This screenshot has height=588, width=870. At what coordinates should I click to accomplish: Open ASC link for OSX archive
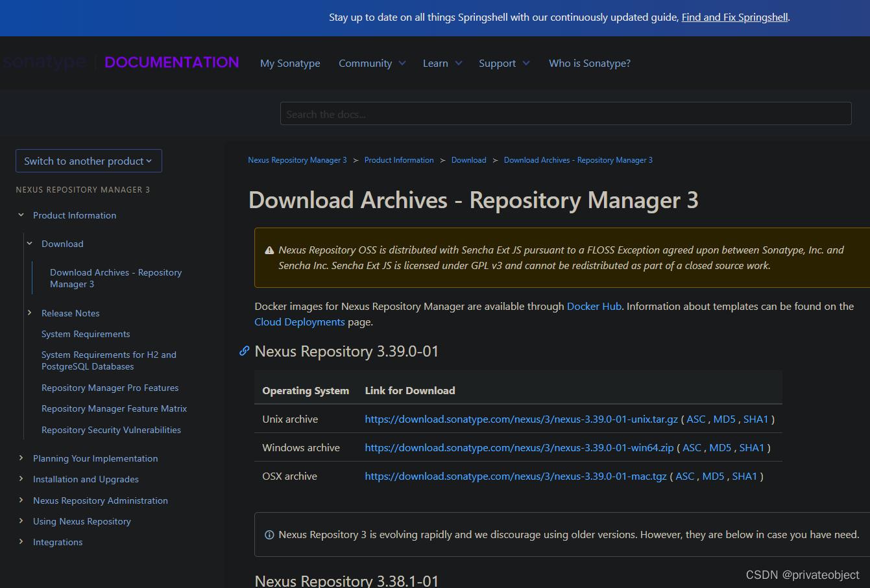coord(685,476)
